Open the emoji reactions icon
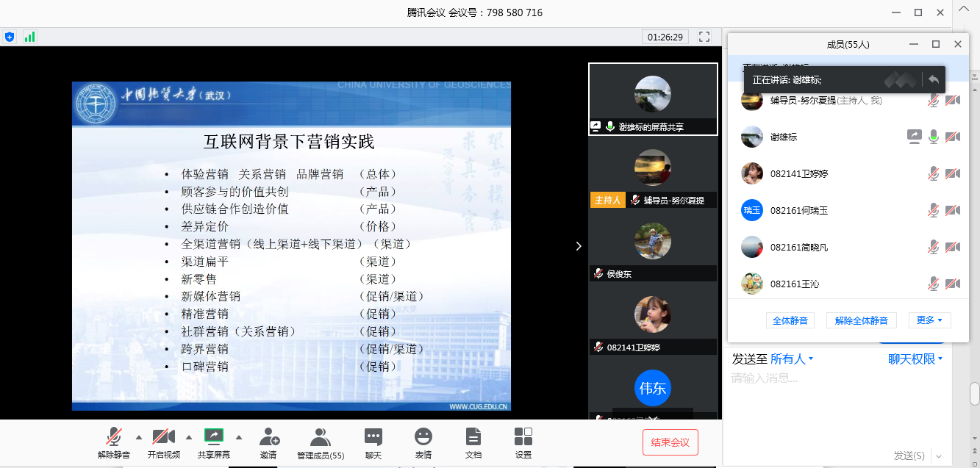Screen dimensions: 980x468 pyautogui.click(x=423, y=437)
